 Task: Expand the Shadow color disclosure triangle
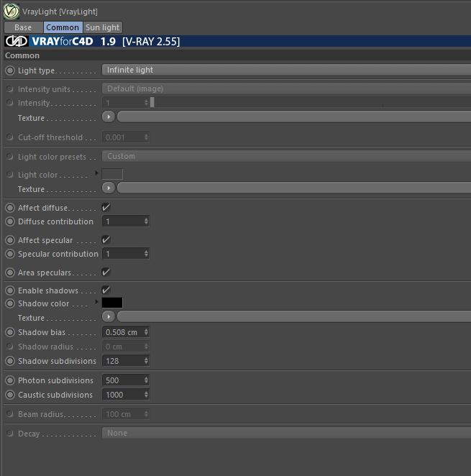click(96, 302)
